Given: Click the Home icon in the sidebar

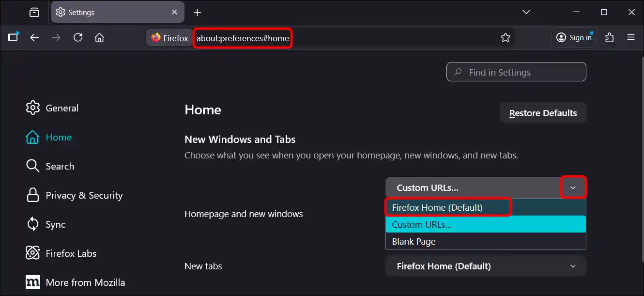Looking at the screenshot, I should coord(58,137).
